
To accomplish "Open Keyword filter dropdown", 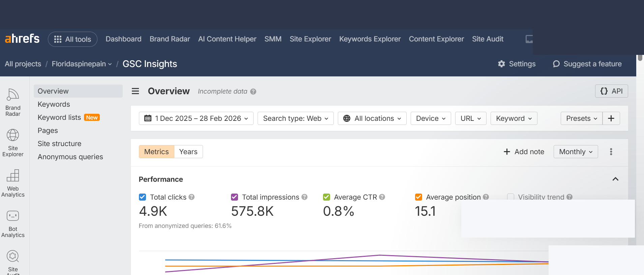I will (x=514, y=118).
